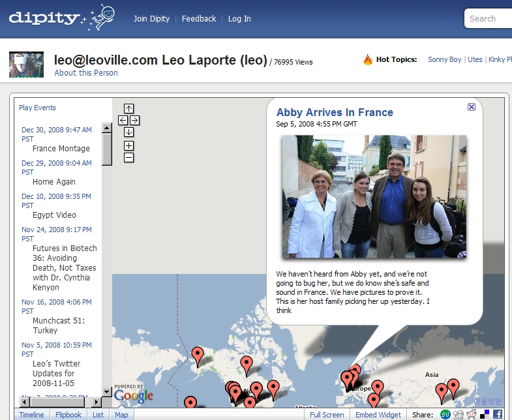This screenshot has width=512, height=420.
Task: Switch to the Flipbook tab
Action: [68, 415]
